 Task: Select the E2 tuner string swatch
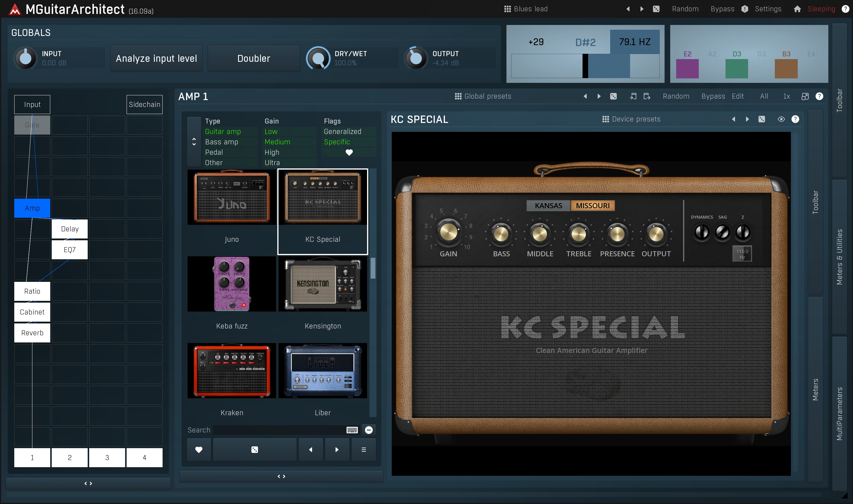coord(687,69)
